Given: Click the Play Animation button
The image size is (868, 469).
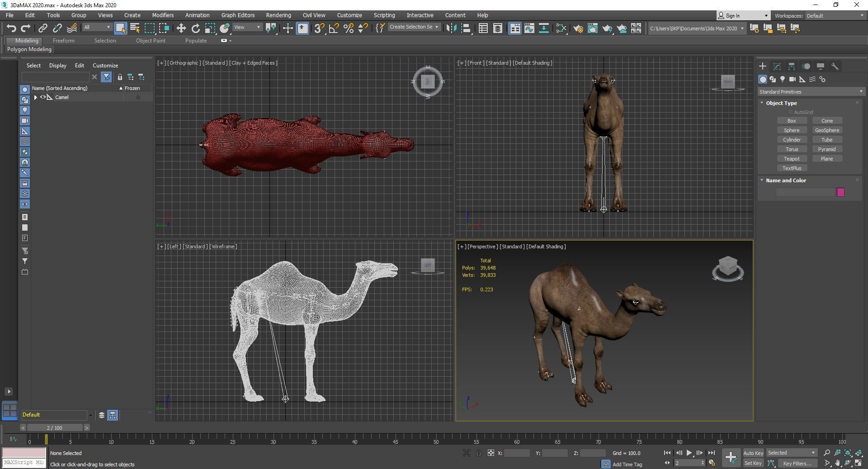Looking at the screenshot, I should 689,453.
